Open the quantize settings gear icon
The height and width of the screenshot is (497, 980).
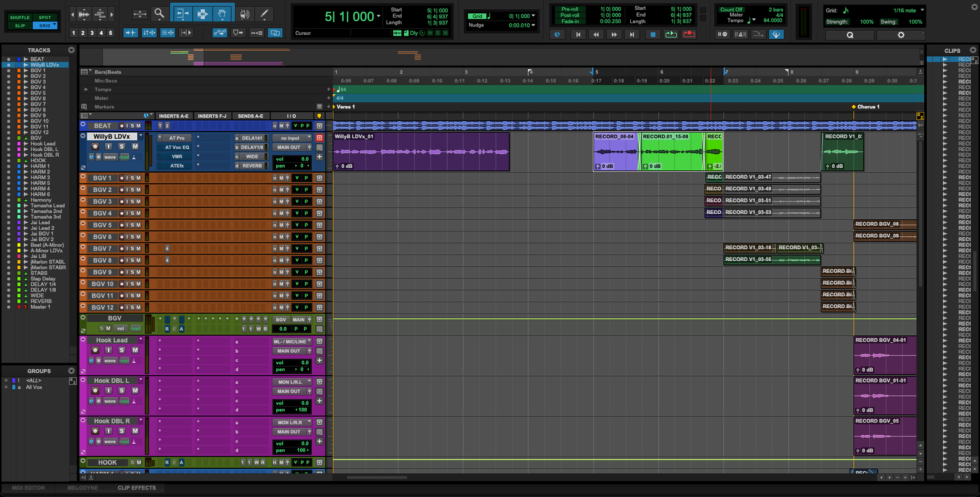click(900, 35)
